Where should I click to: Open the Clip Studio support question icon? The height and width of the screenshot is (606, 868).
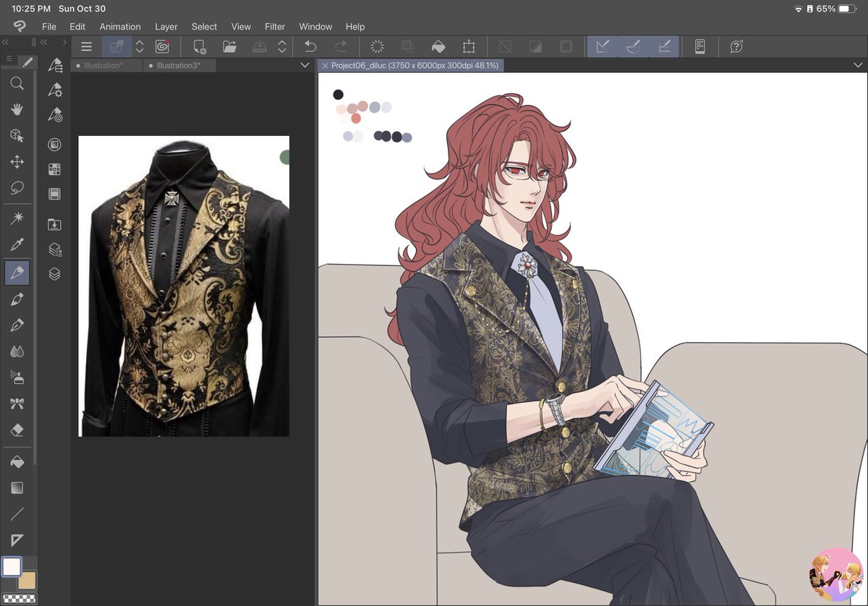point(736,46)
